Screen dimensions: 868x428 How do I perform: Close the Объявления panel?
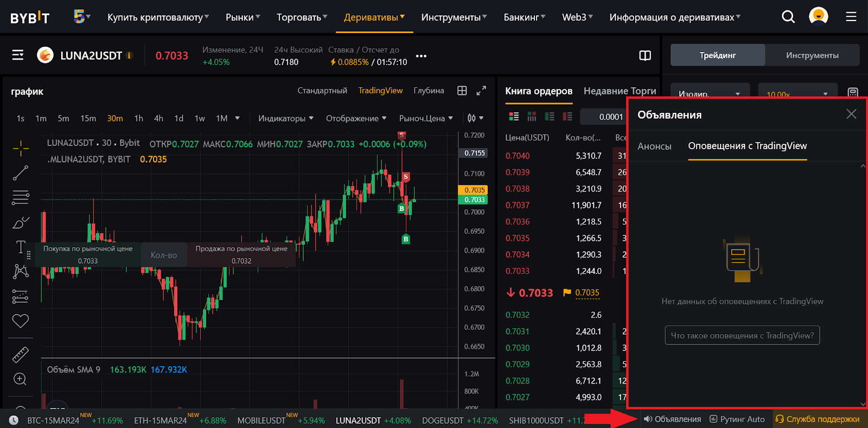pyautogui.click(x=852, y=114)
